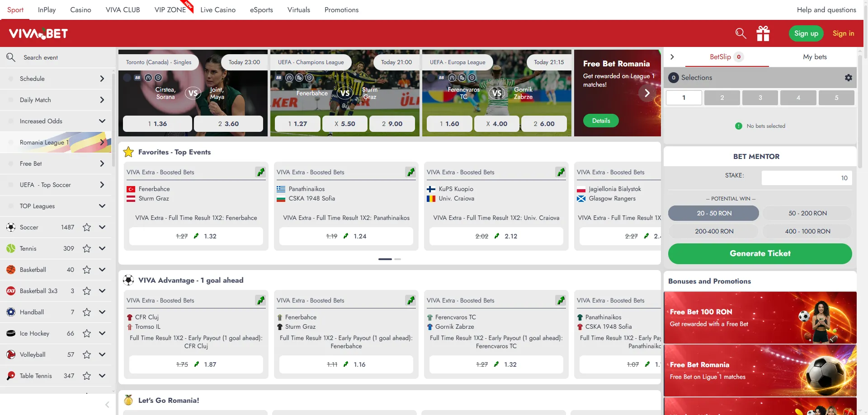Advance the promo banner next arrow
This screenshot has height=415, width=868.
(x=647, y=93)
